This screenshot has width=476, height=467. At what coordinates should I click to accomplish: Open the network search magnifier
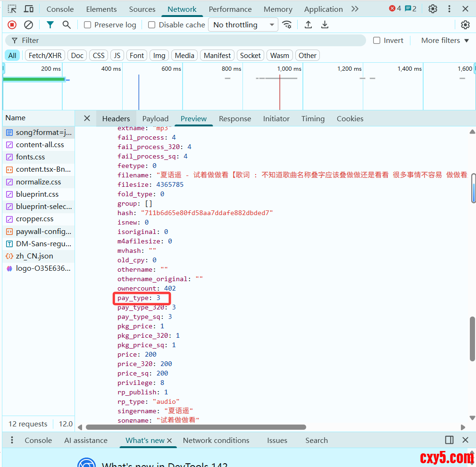point(67,25)
